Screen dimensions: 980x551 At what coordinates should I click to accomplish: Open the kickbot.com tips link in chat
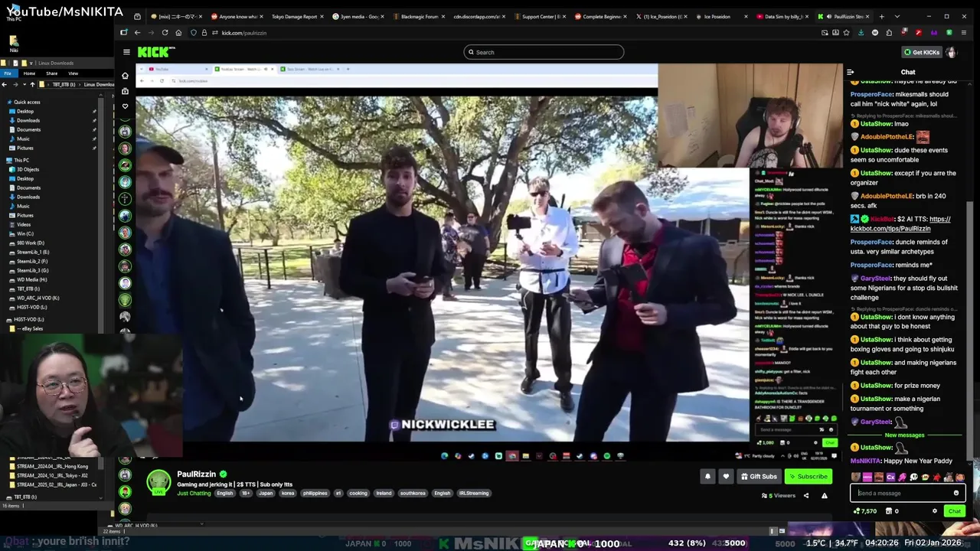900,223
